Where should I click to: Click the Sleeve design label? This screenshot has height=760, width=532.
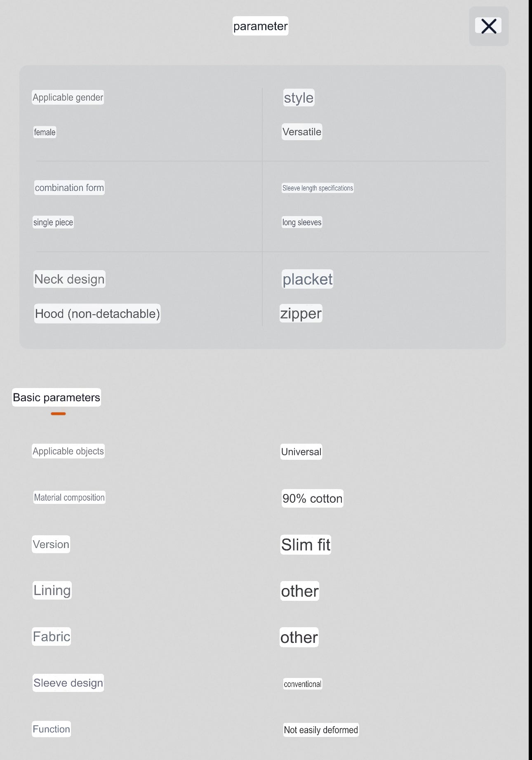tap(68, 683)
